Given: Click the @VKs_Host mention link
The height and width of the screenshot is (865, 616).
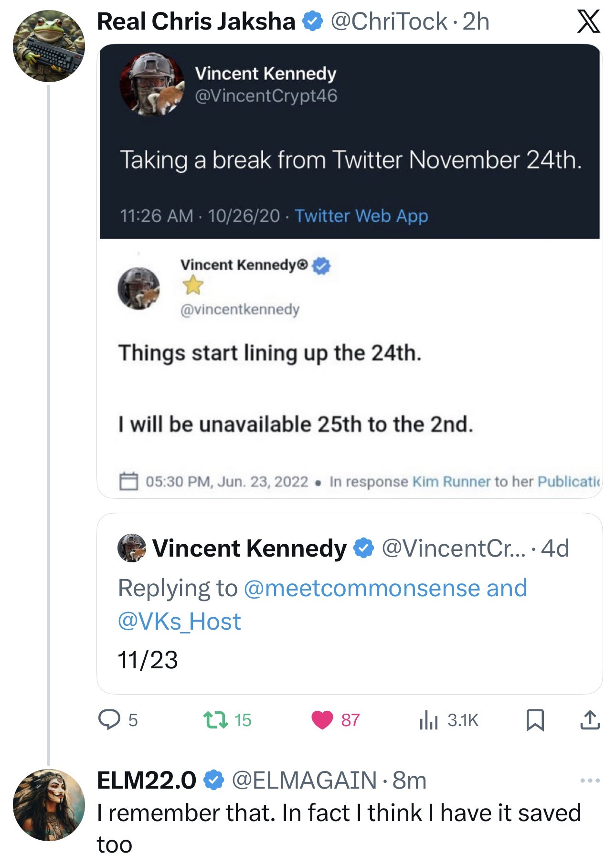Looking at the screenshot, I should [x=179, y=622].
